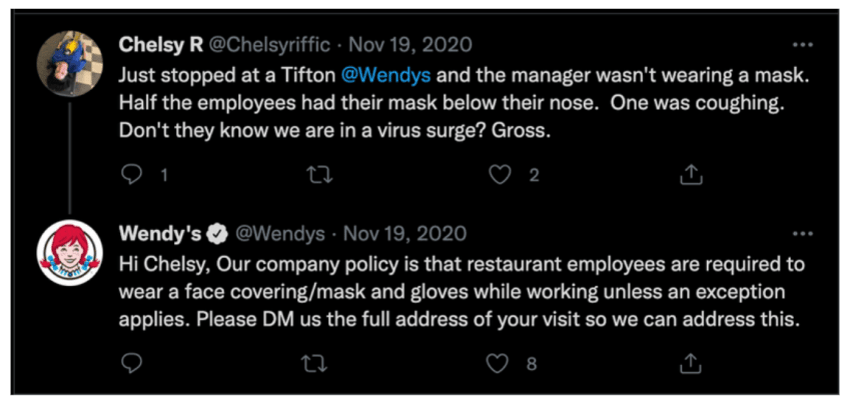Reply to the Wendy's tweet

coord(130,363)
